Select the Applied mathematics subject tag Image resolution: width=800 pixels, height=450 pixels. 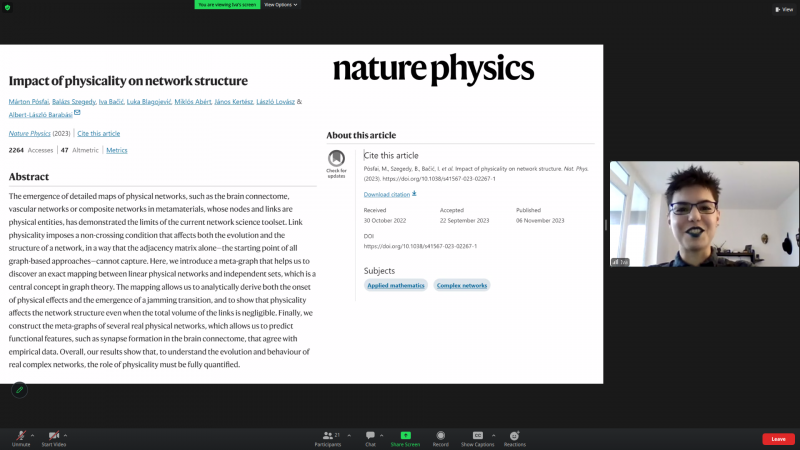pos(395,285)
